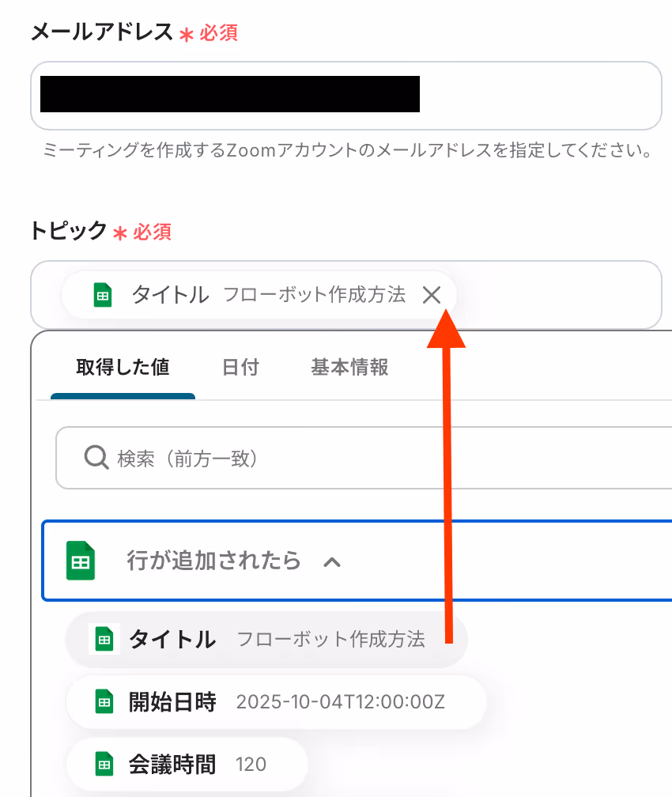Click the sheets icon on the 開始日時 option
Screen dimensions: 672x797
(x=104, y=701)
